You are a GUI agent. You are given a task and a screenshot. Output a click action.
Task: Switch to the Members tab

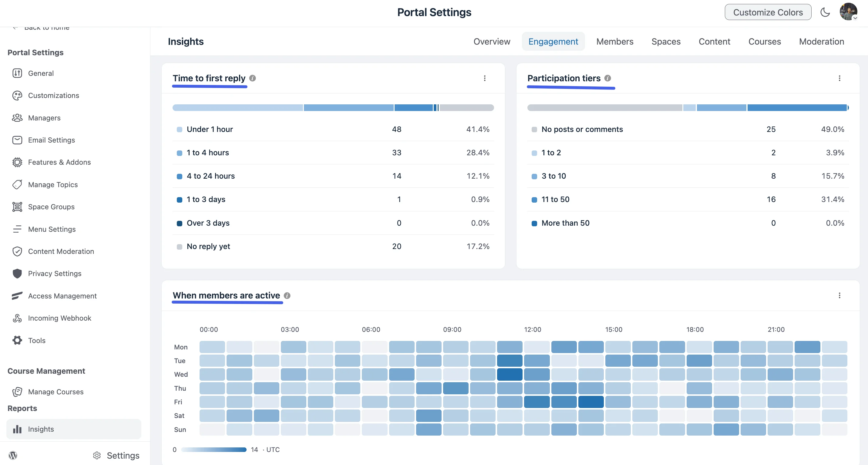tap(615, 42)
